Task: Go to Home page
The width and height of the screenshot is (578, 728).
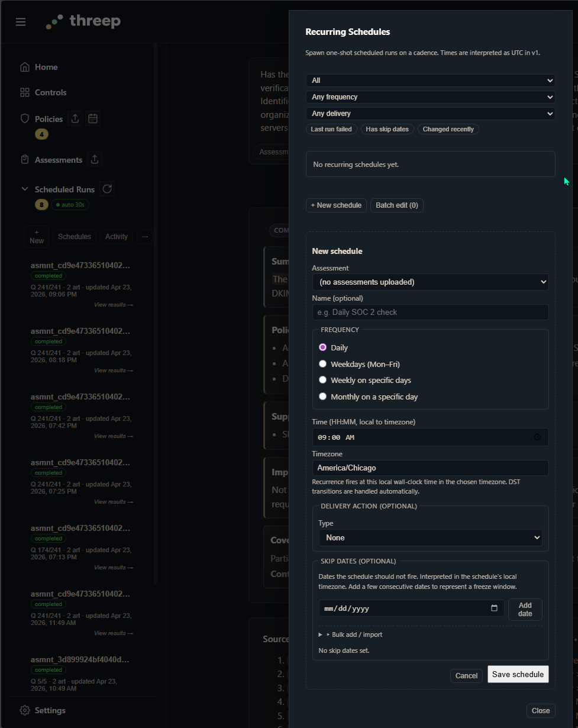Action: 46,67
